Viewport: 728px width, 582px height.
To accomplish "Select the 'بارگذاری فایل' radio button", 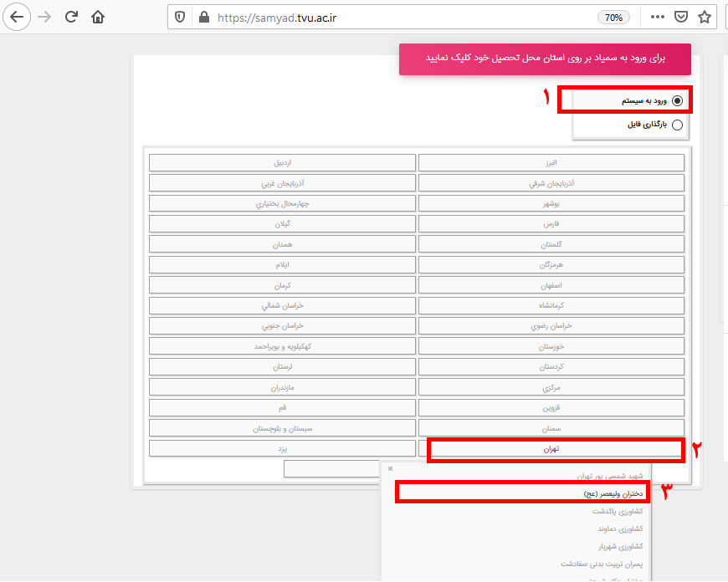I will coord(678,125).
